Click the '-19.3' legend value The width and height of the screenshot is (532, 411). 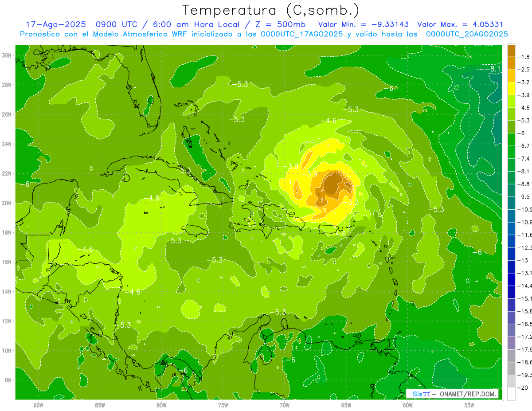[x=525, y=375]
